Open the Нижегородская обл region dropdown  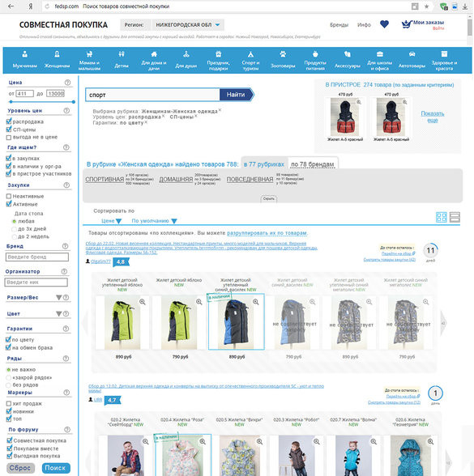tap(188, 25)
